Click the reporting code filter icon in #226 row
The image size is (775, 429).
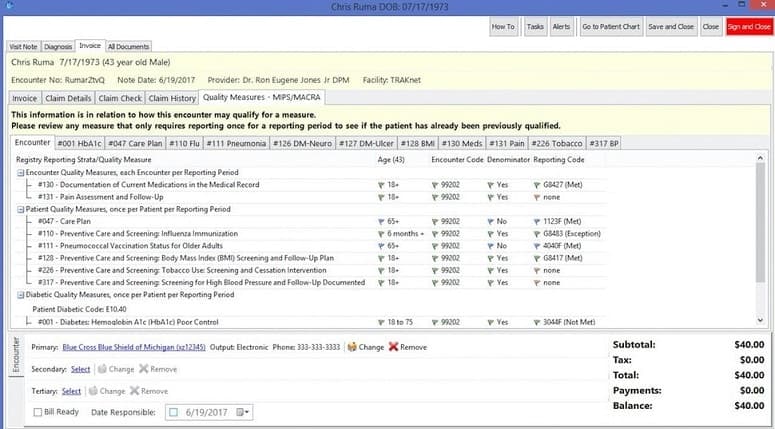537,271
